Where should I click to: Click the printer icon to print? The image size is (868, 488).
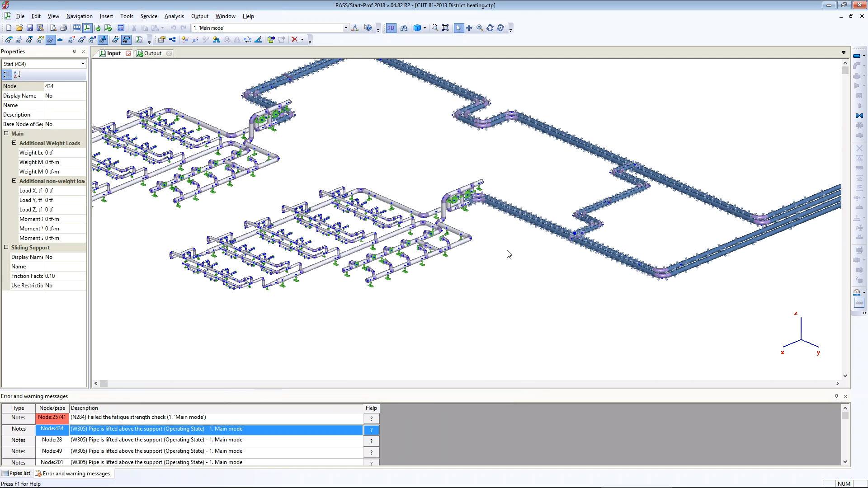pyautogui.click(x=63, y=28)
